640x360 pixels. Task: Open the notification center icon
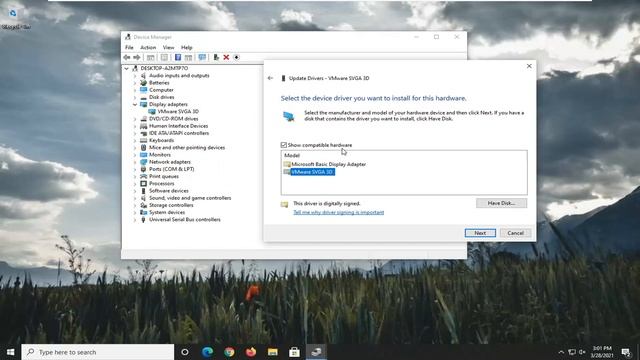pos(626,352)
